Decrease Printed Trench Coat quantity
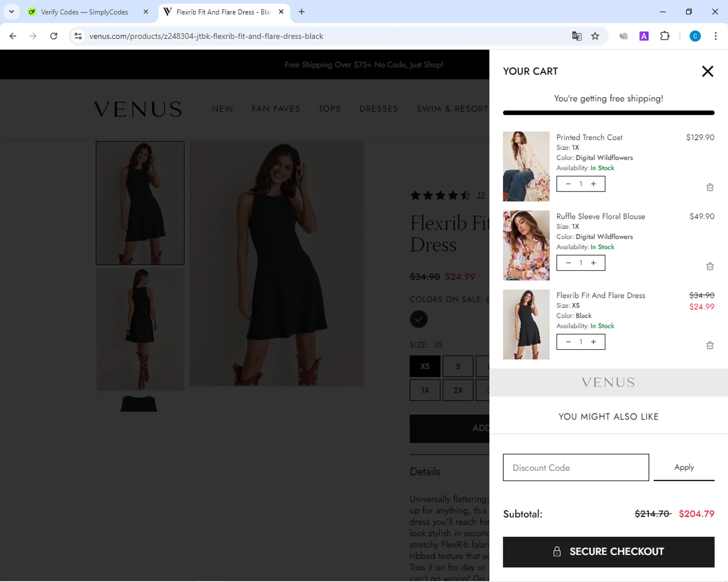 click(568, 184)
